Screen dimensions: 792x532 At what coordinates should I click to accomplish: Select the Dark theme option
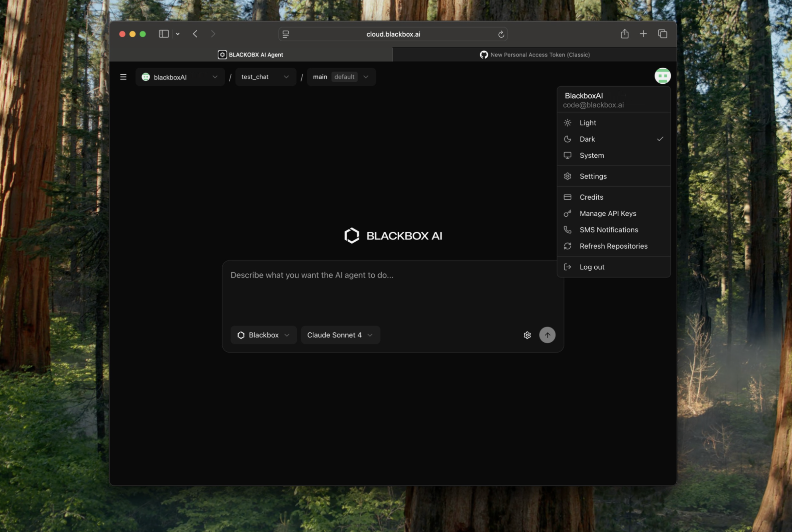pyautogui.click(x=587, y=139)
